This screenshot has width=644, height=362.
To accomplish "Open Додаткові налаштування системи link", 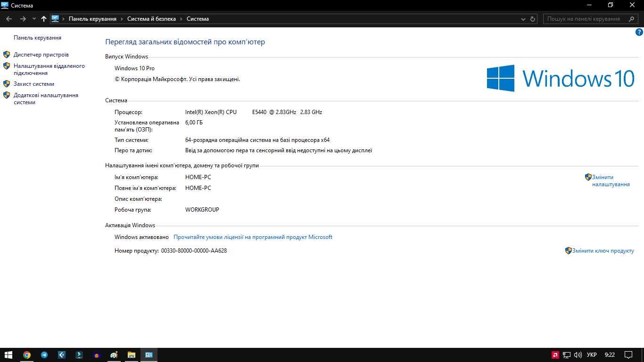I will [x=46, y=99].
